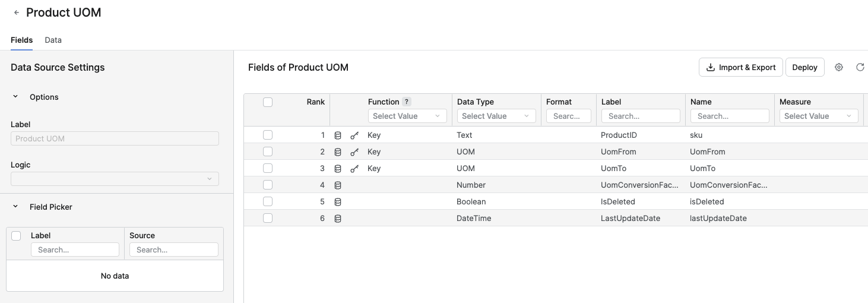
Task: Click the key icon in the UomTo row
Action: click(x=354, y=169)
